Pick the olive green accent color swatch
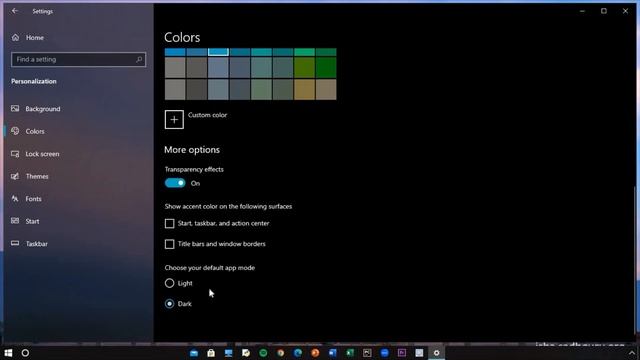This screenshot has height=360, width=640. point(304,67)
